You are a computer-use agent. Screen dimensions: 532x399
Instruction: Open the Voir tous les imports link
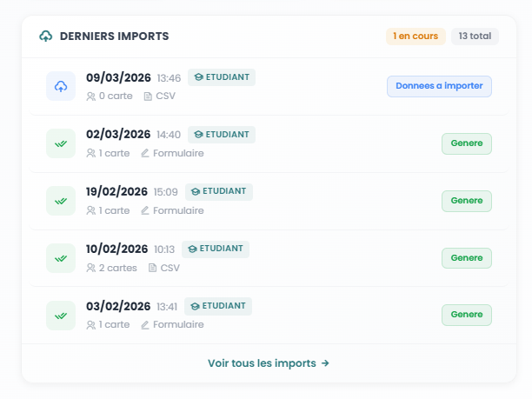(268, 363)
